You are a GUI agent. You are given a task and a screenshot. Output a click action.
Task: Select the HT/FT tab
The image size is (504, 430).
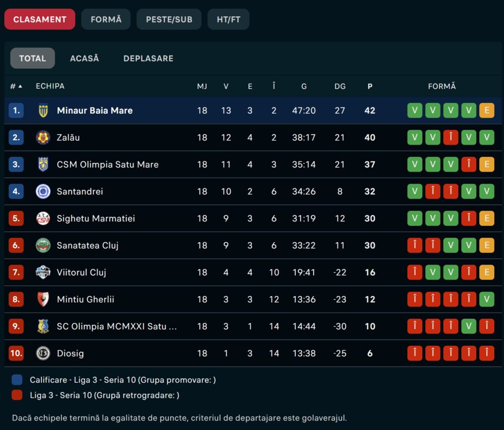228,20
